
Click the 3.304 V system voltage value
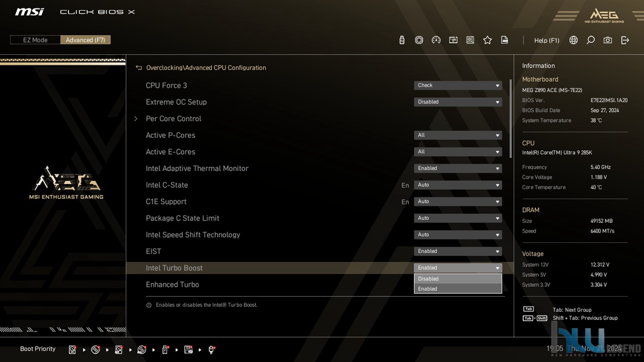pos(599,285)
